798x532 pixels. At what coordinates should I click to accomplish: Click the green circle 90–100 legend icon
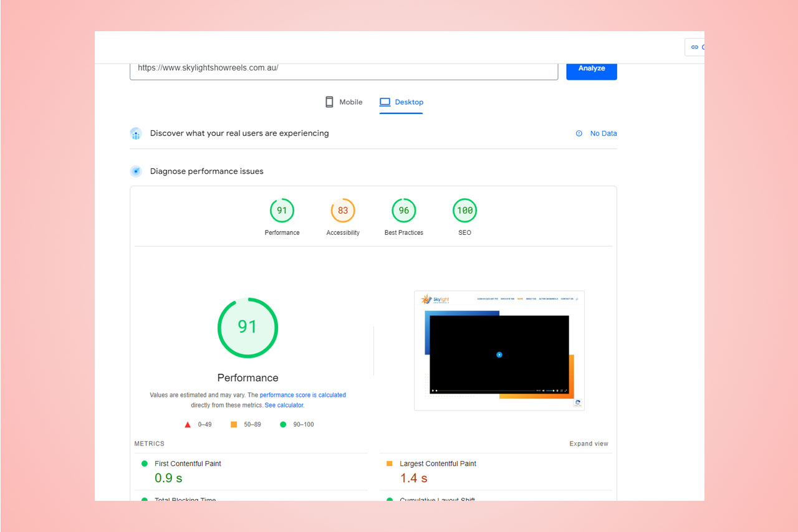click(x=283, y=424)
